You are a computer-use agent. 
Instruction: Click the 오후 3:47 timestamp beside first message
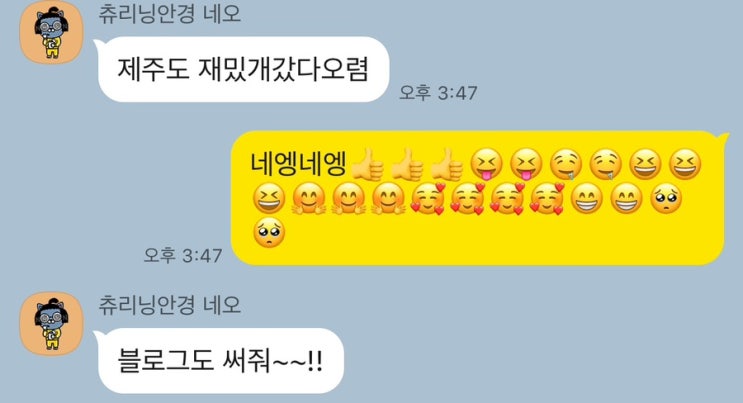tap(438, 92)
